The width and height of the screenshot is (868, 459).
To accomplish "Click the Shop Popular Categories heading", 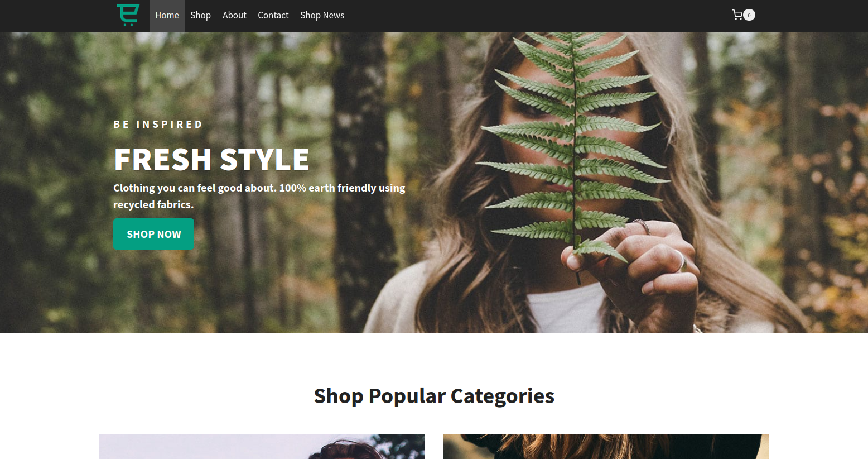I will (434, 396).
